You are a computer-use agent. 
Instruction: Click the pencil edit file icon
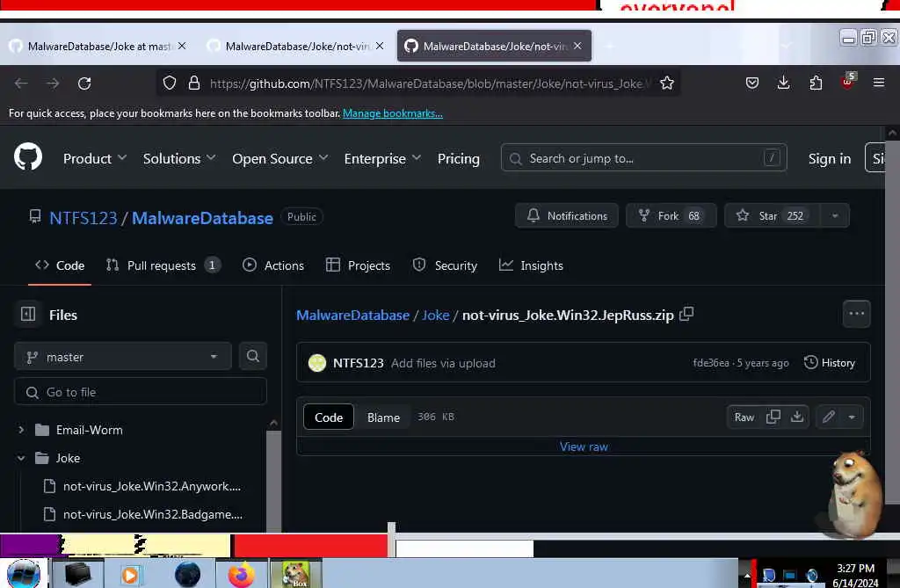828,417
